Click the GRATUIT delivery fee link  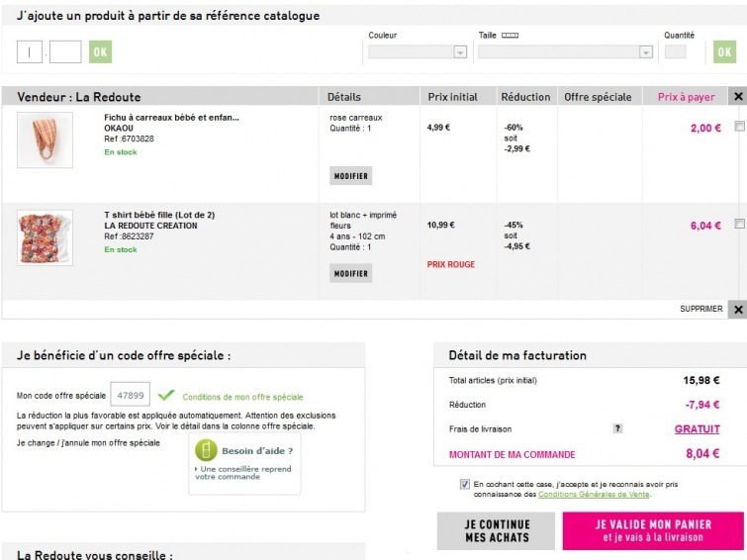pyautogui.click(x=697, y=429)
